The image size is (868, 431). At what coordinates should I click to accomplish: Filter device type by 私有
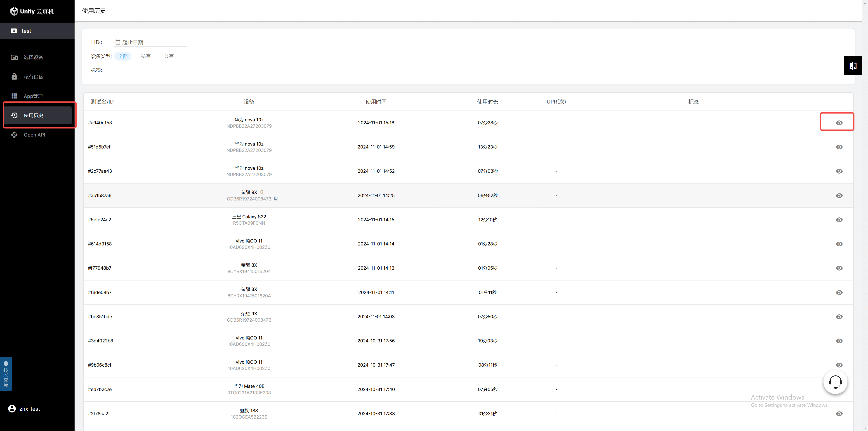[146, 56]
